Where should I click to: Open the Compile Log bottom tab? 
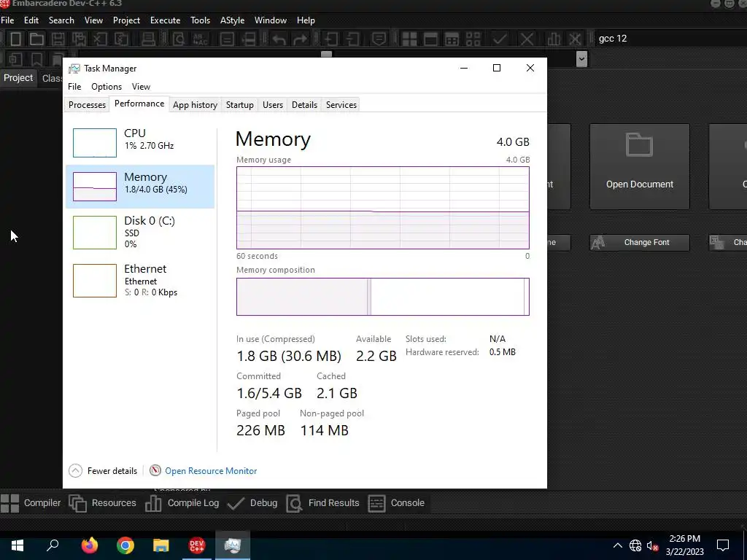(x=182, y=503)
